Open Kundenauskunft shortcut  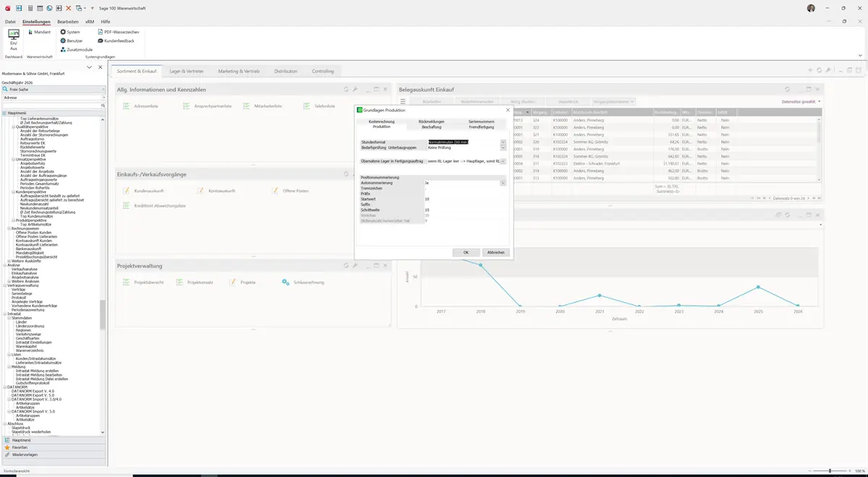(x=144, y=191)
